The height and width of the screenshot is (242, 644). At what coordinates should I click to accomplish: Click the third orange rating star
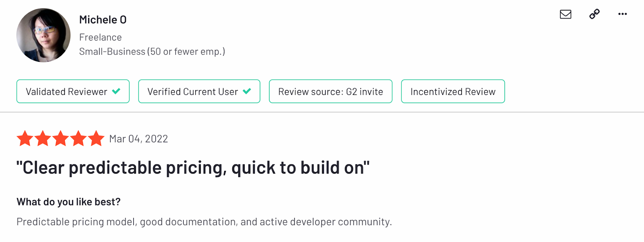tap(60, 138)
